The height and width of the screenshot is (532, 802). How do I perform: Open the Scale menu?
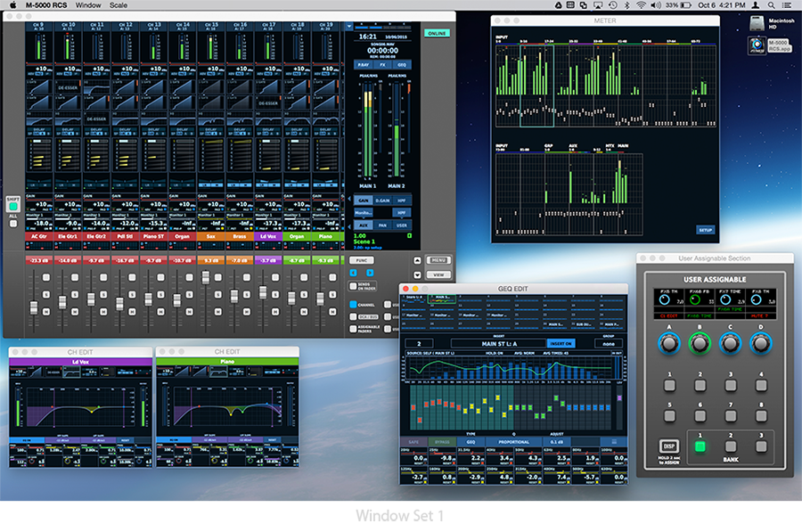tap(119, 5)
